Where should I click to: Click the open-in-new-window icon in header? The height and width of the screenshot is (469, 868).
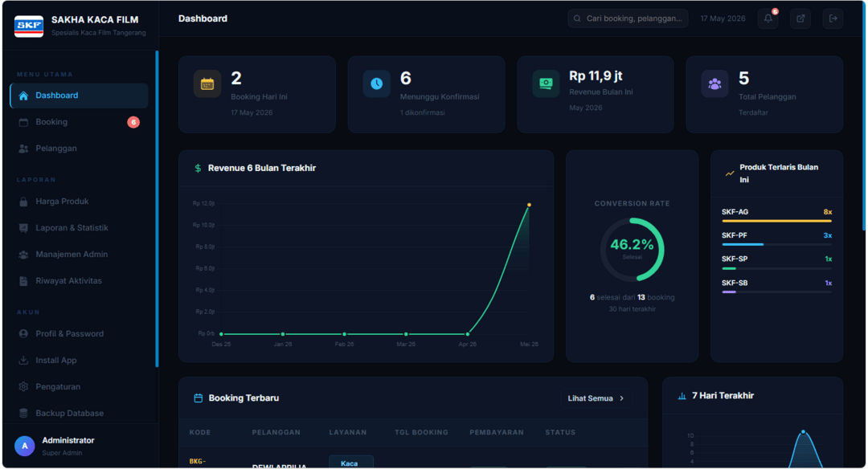pyautogui.click(x=800, y=18)
